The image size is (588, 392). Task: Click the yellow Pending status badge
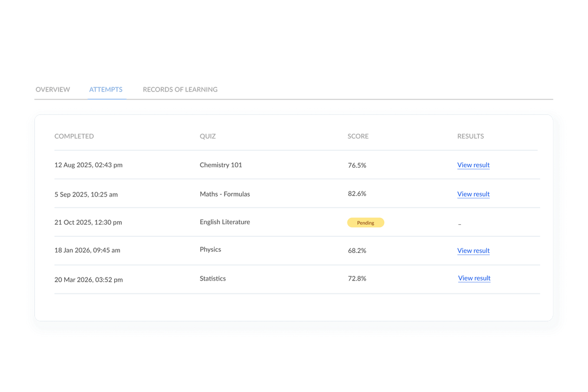coord(365,222)
